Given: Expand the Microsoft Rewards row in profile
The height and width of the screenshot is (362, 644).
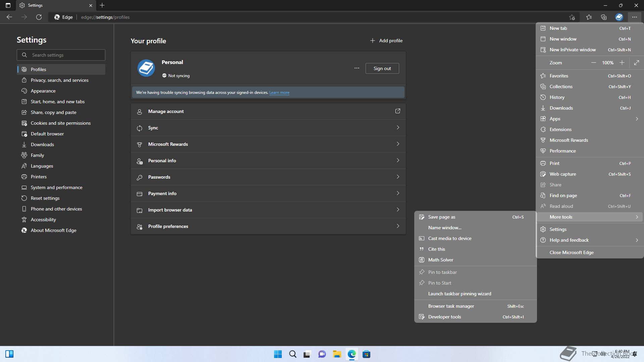Looking at the screenshot, I should (268, 144).
